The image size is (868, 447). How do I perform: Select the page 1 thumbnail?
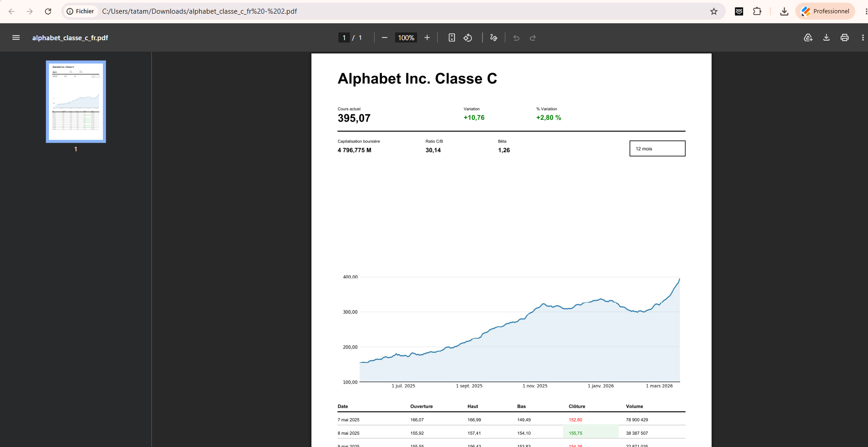tap(76, 101)
